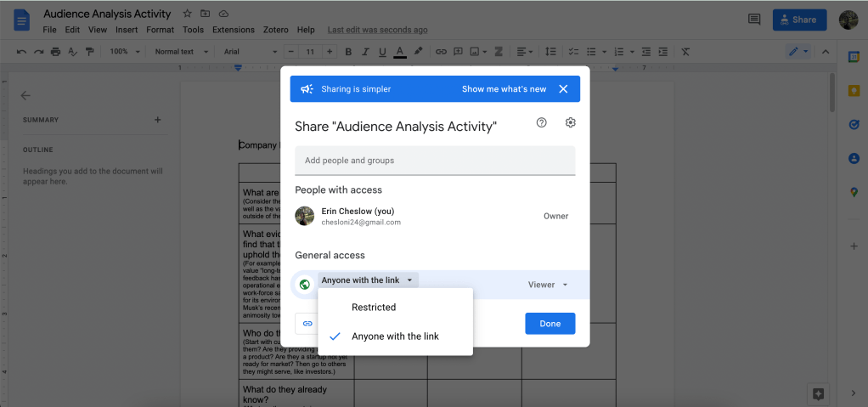
Task: Click the copy link icon button
Action: (x=307, y=324)
